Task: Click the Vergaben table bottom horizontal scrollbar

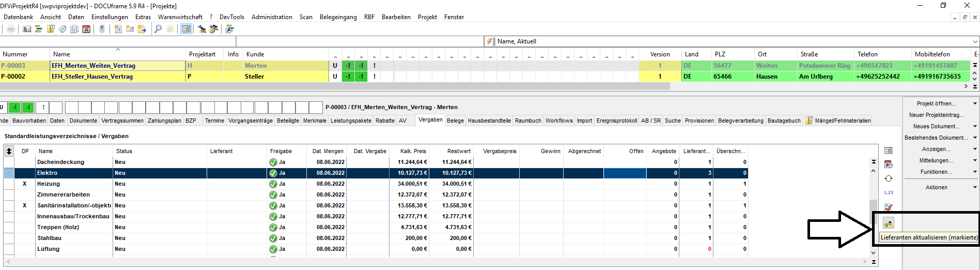Action: (437, 262)
